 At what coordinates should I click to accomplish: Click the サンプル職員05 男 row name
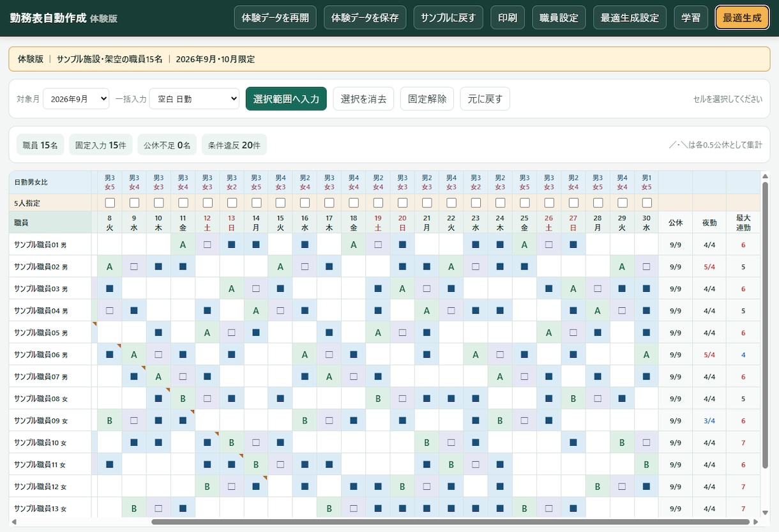tap(41, 333)
